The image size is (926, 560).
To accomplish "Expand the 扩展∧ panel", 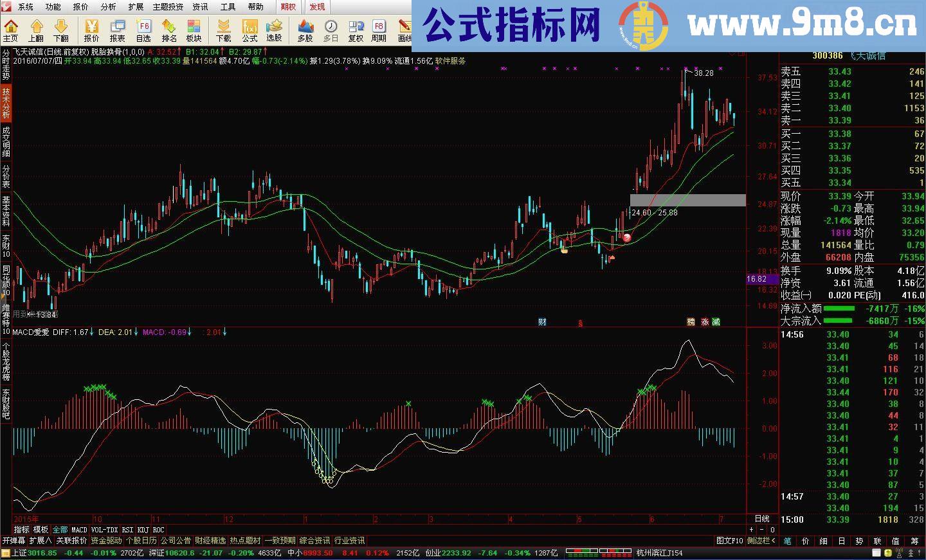I will (x=41, y=541).
